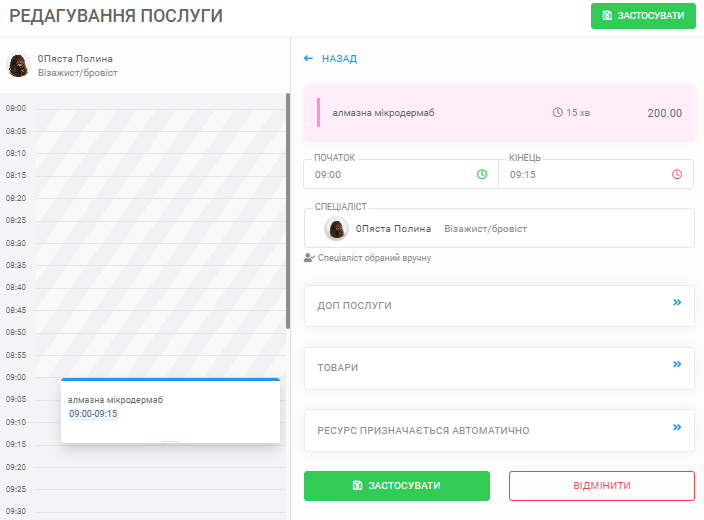
Task: Click the 0Пяста Полина avatar in schedule header
Action: [x=18, y=65]
